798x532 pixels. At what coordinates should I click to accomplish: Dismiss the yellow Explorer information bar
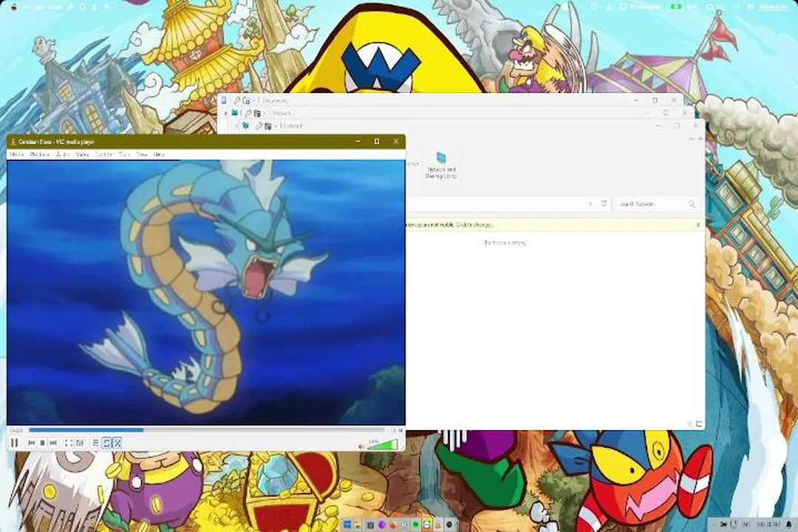698,225
